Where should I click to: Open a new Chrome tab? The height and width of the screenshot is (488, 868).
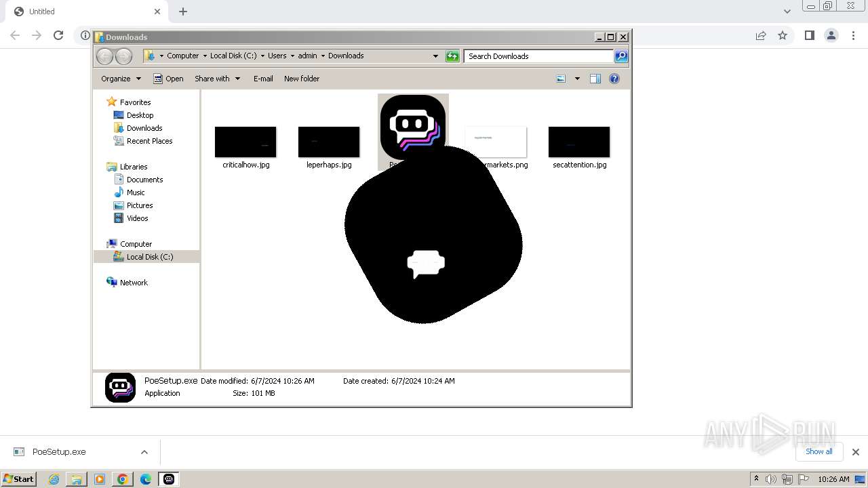tap(183, 12)
